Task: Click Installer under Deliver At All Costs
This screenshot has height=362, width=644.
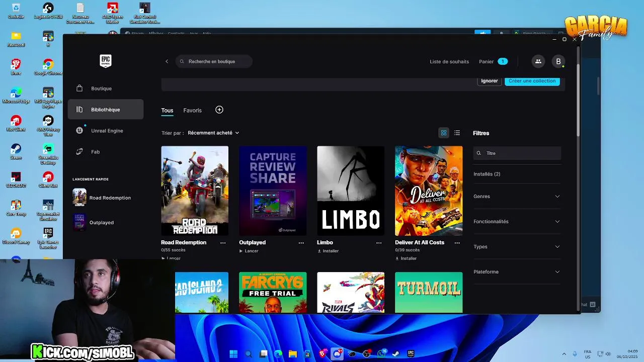Action: point(406,258)
